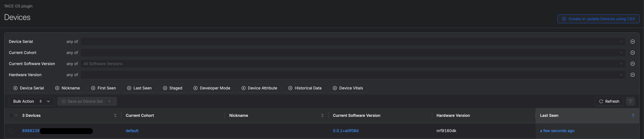Image resolution: width=644 pixels, height=139 pixels.
Task: Open the selection options chevron beside header checkbox
Action: click(x=16, y=115)
